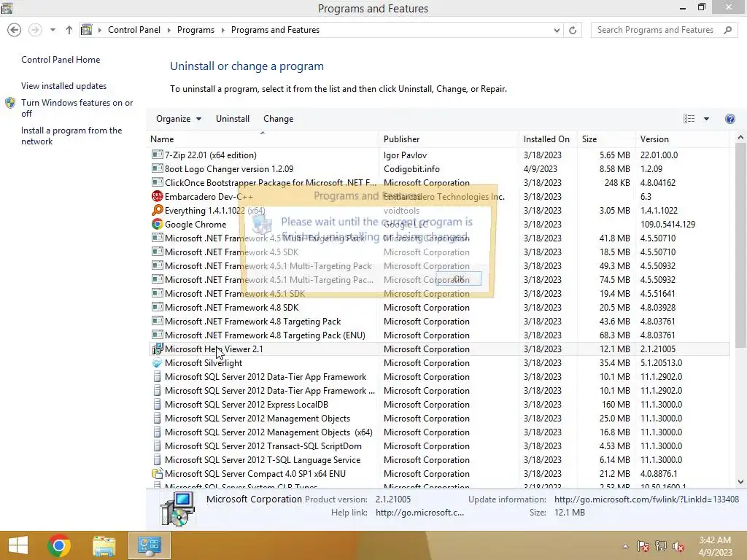This screenshot has height=560, width=747.
Task: Sort by the Publisher column header
Action: 449,139
